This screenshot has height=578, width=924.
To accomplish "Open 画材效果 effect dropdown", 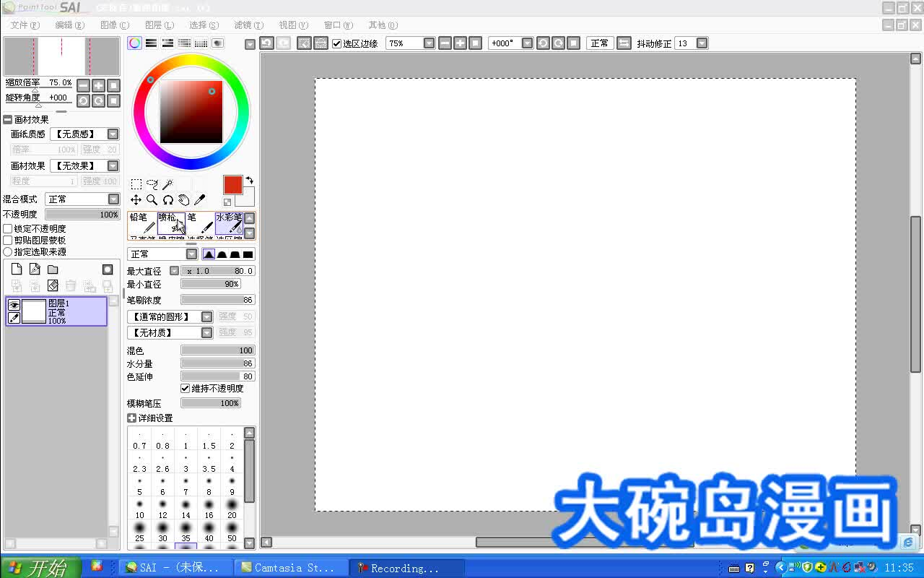I will [113, 166].
